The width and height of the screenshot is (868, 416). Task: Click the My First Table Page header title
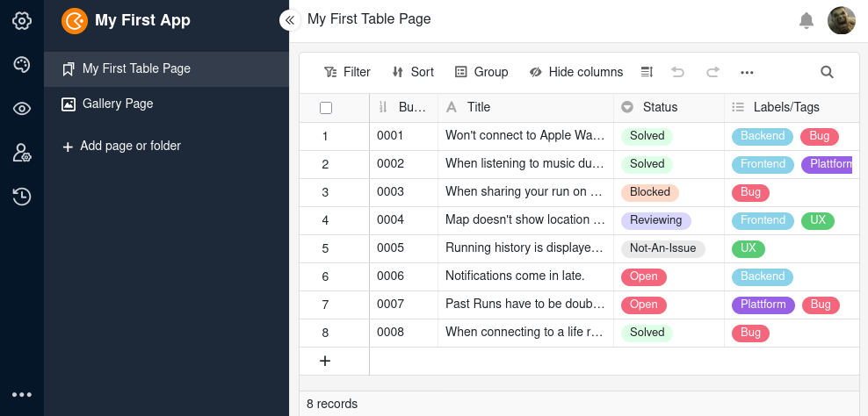(x=369, y=19)
